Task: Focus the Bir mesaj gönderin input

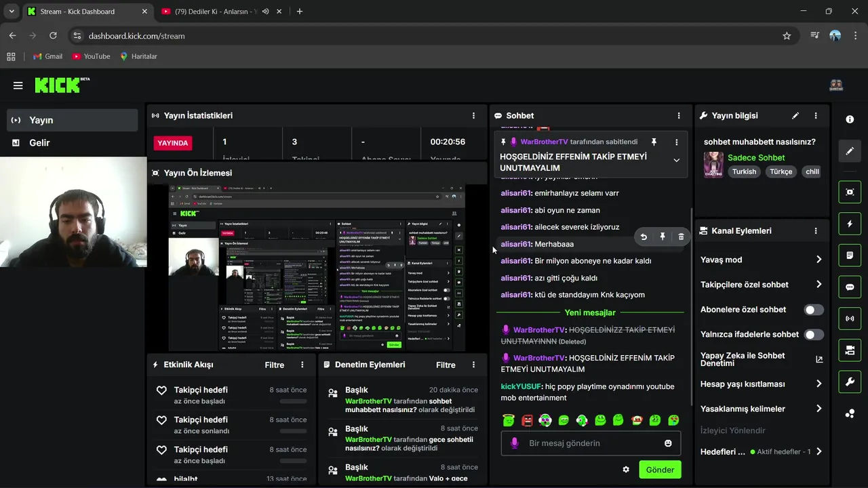Action: pos(591,443)
